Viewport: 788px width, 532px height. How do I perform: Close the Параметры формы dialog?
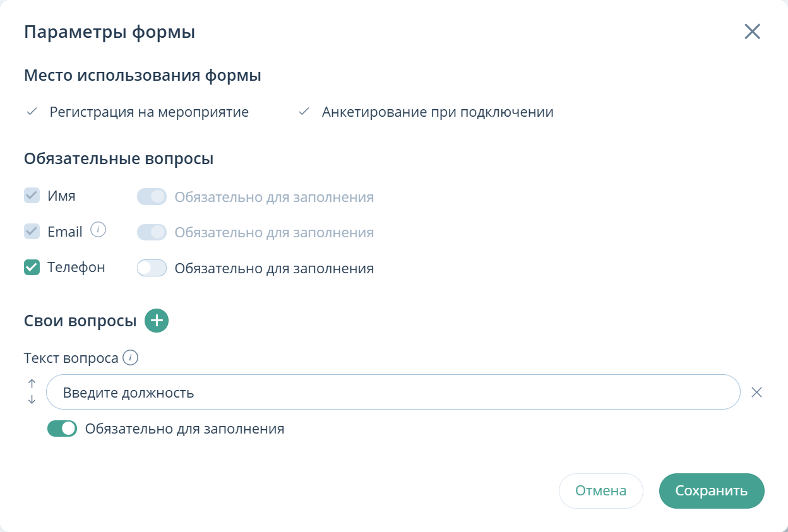coord(752,32)
